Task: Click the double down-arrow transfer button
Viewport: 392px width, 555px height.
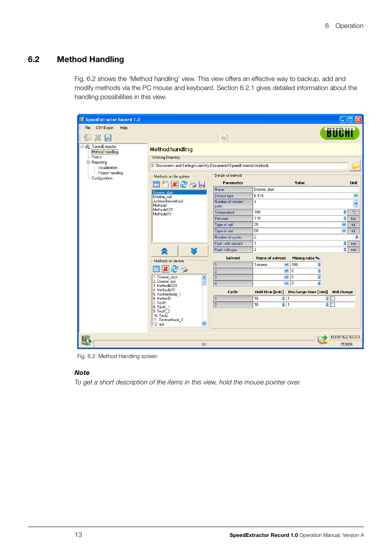Action: [194, 251]
